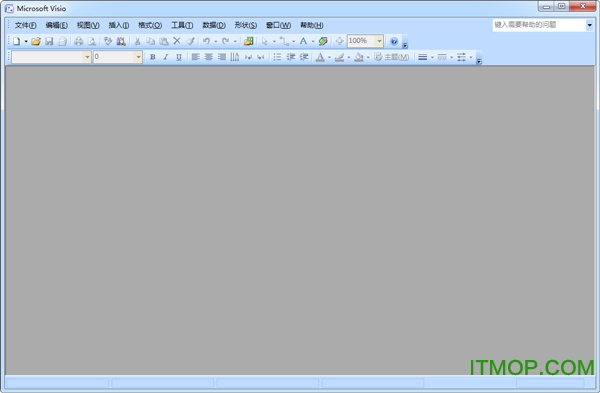Paste from clipboard with the Paste icon
Viewport: 600px width, 393px height.
click(x=164, y=41)
